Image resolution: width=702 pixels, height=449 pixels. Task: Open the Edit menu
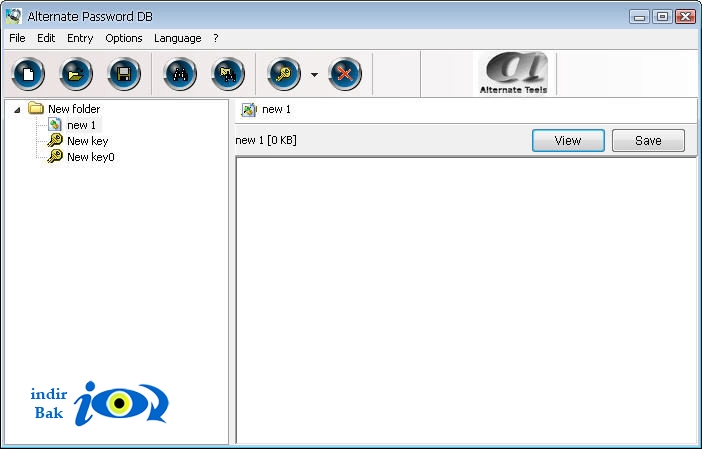(46, 38)
